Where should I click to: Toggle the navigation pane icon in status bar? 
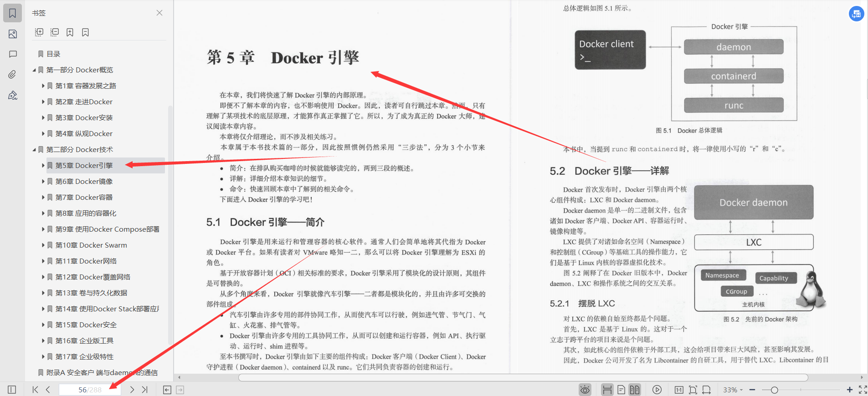coord(12,390)
